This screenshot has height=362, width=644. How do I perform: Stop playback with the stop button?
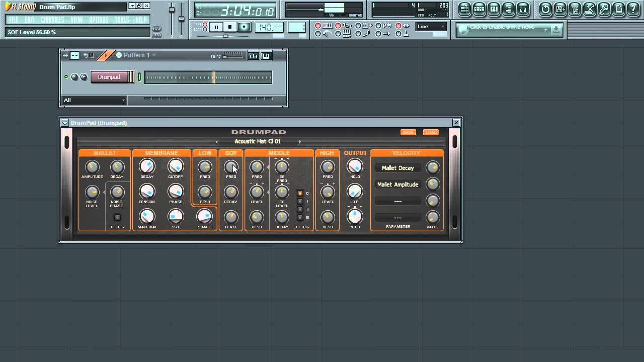230,27
